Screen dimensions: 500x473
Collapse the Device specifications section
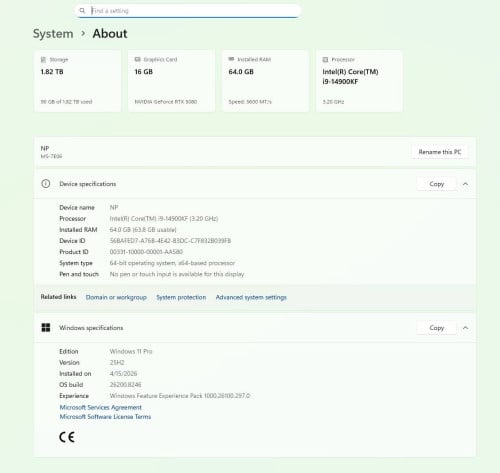coord(465,184)
